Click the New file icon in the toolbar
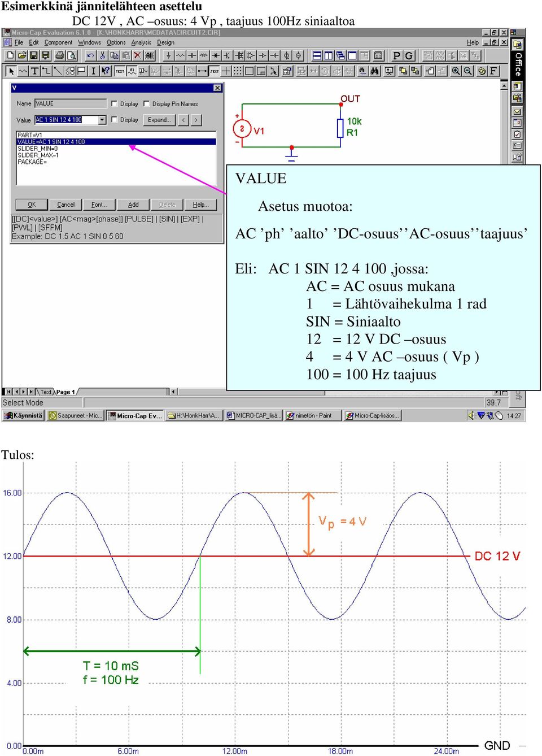Image resolution: width=542 pixels, height=756 pixels. (x=10, y=55)
